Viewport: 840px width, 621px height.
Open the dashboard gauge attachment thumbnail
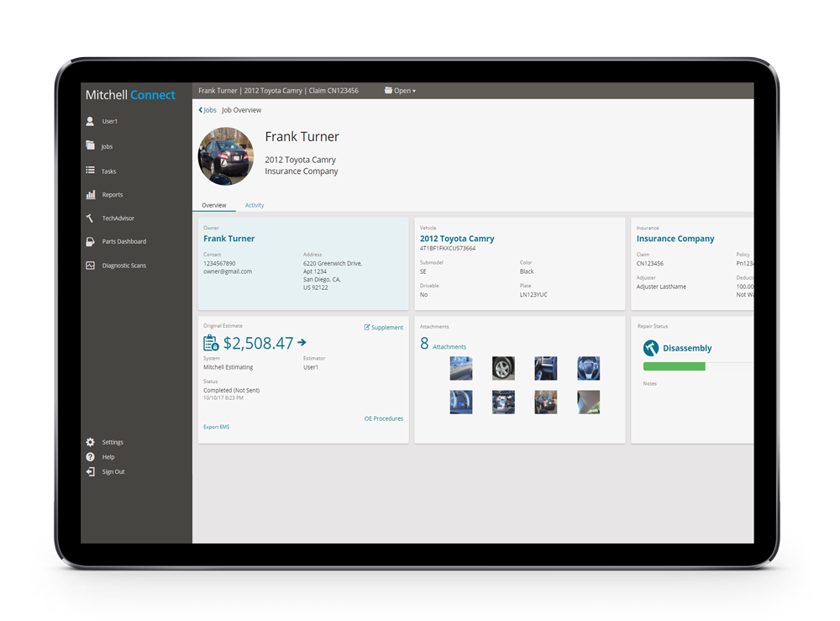click(x=460, y=402)
